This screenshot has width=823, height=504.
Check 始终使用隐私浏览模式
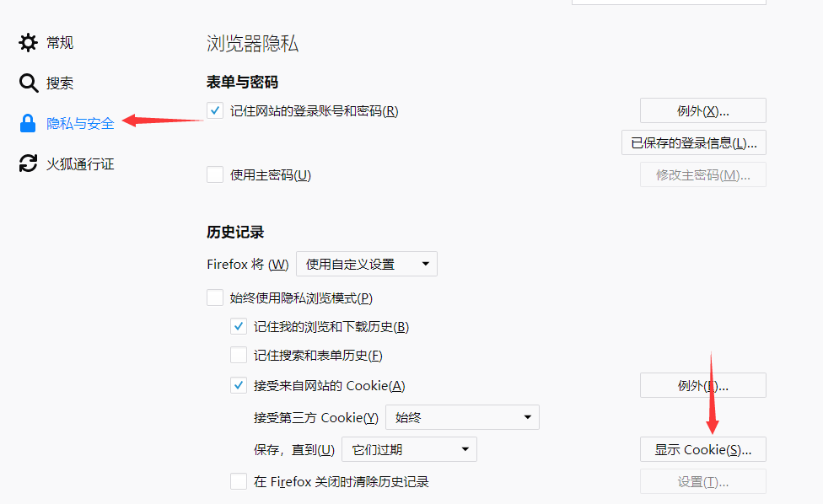point(215,298)
